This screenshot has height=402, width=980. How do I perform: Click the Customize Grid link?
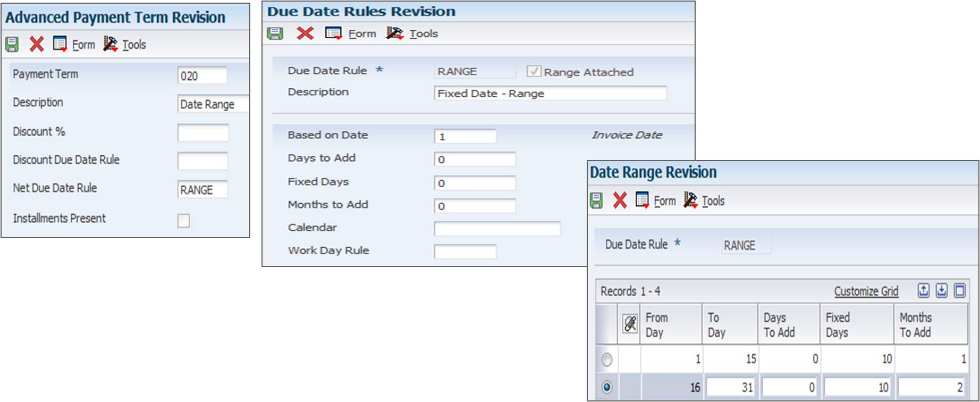click(x=866, y=291)
